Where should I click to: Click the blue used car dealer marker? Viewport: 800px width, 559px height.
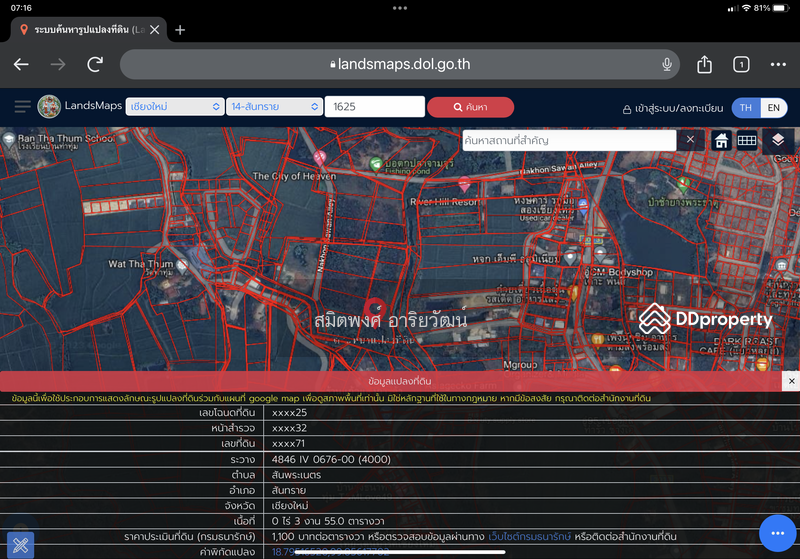coord(583,206)
